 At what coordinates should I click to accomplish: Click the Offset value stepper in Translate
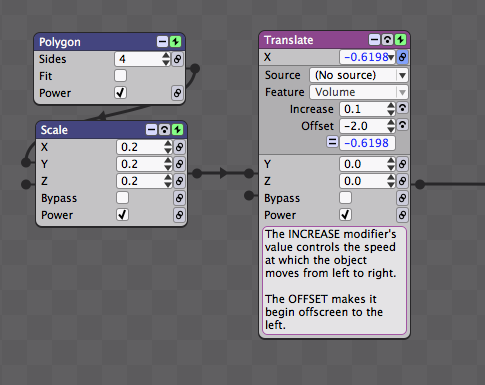(x=391, y=126)
